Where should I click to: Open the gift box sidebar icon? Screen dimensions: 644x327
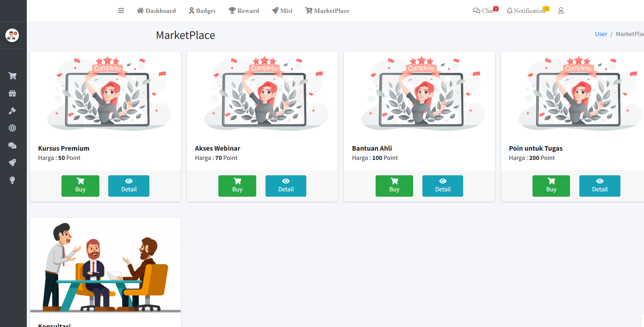pyautogui.click(x=13, y=94)
